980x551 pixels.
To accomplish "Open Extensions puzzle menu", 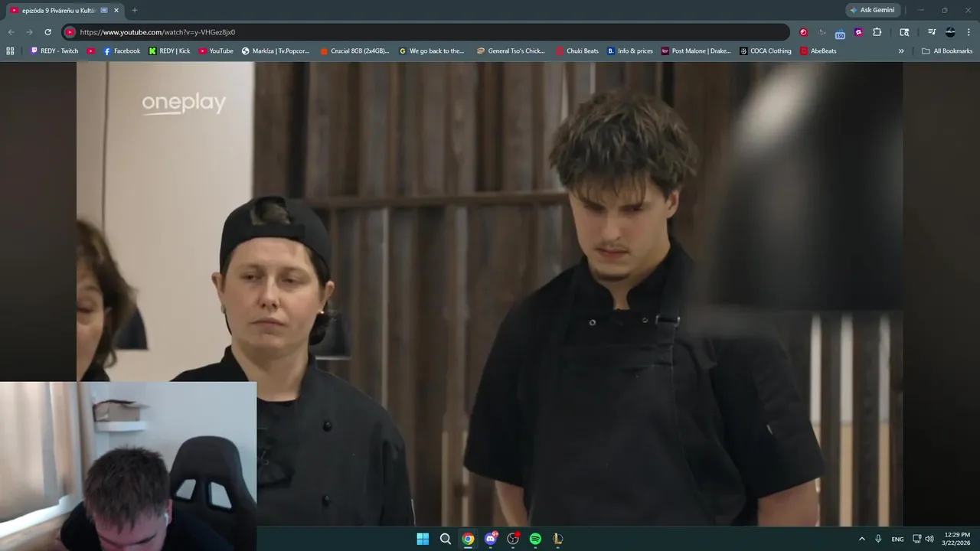I will [877, 32].
